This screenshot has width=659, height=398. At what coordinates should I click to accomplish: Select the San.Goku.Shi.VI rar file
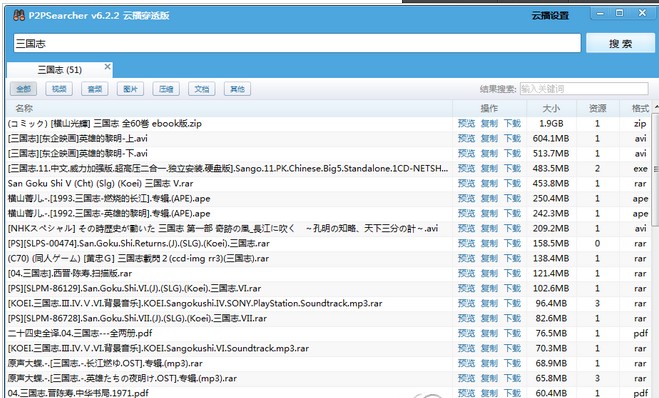point(134,288)
